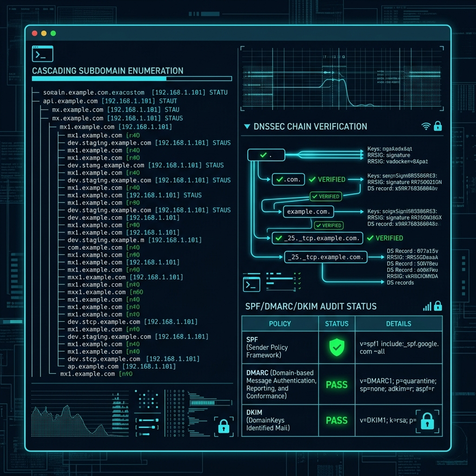Click the wifi icon in the DNSSEC header
The height and width of the screenshot is (476, 476).
426,126
